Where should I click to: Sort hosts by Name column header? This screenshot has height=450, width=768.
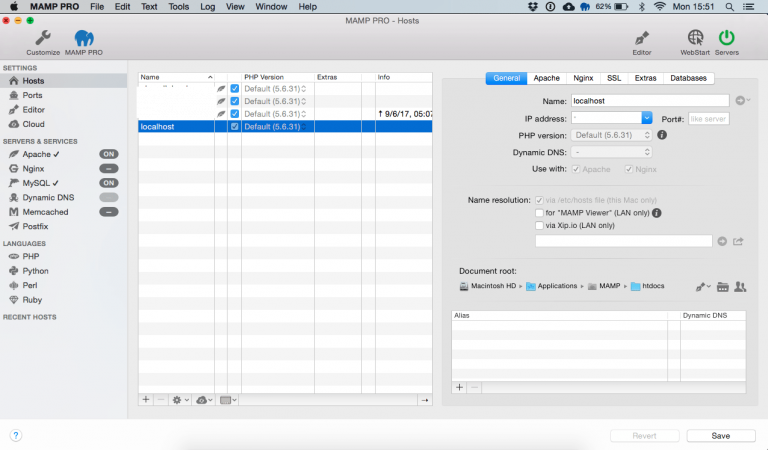coord(176,77)
